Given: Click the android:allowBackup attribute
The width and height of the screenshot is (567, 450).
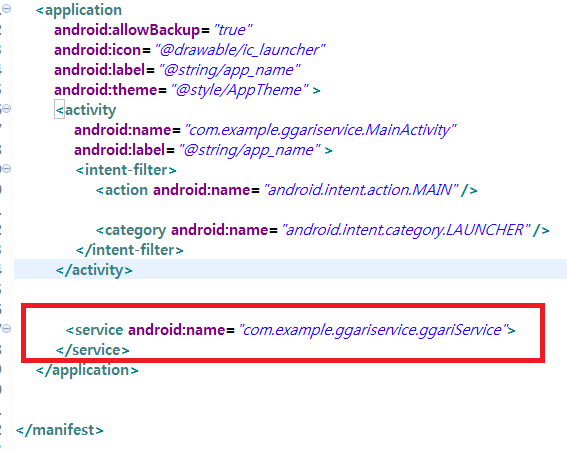Looking at the screenshot, I should pyautogui.click(x=127, y=30).
